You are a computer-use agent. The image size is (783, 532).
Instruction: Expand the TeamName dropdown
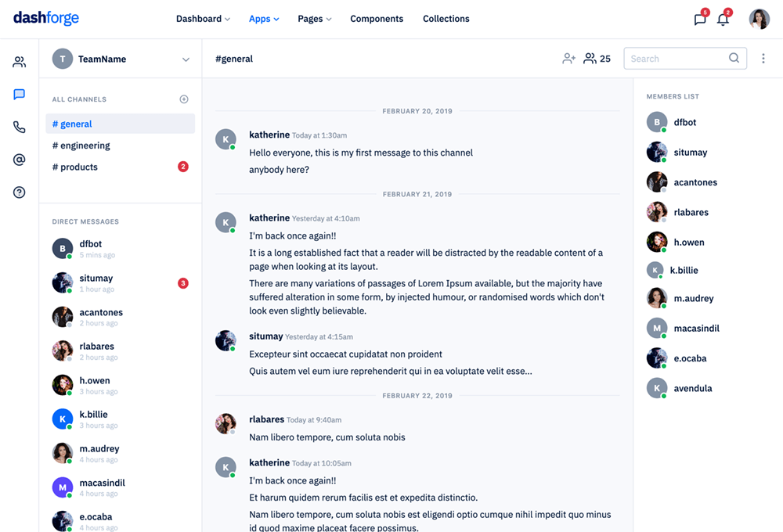coord(186,59)
